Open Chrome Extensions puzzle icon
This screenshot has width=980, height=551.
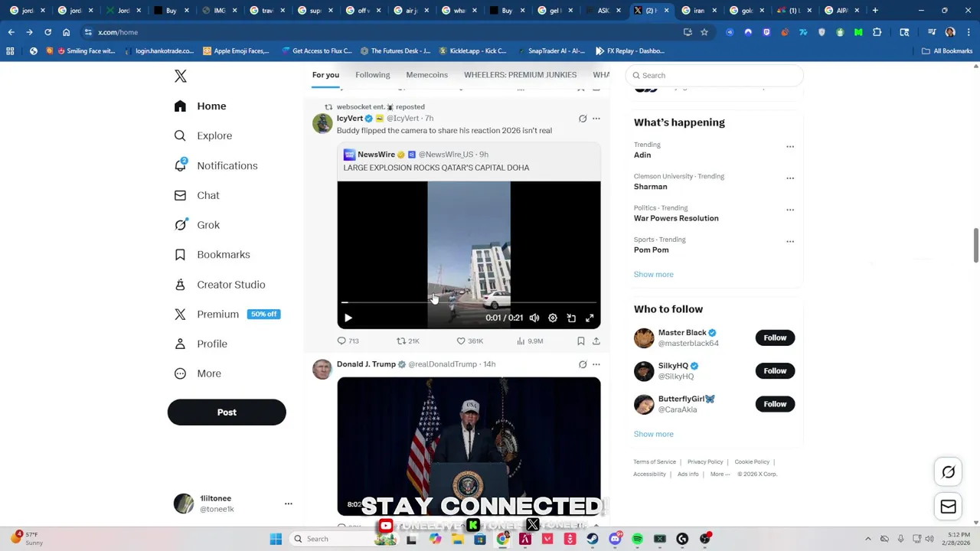click(877, 32)
